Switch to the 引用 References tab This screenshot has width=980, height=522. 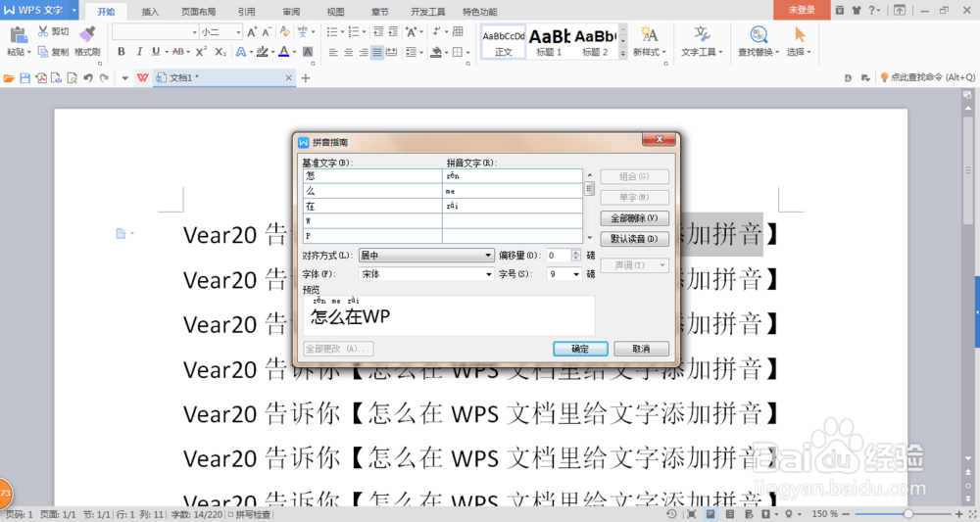click(x=246, y=11)
